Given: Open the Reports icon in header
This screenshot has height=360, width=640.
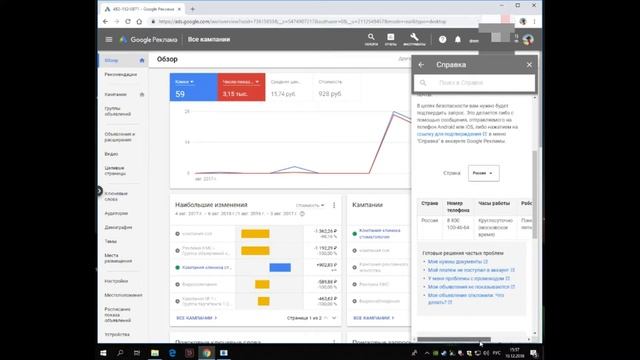Looking at the screenshot, I should (391, 39).
